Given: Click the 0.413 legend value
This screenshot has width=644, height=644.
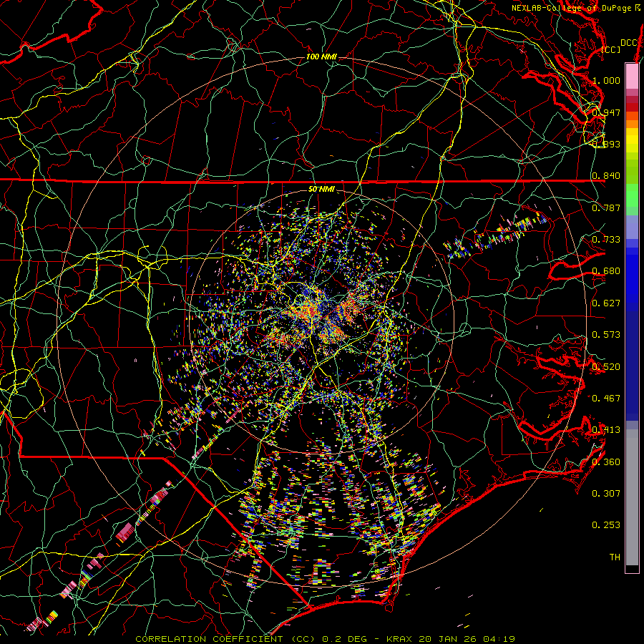Looking at the screenshot, I should click(606, 429).
